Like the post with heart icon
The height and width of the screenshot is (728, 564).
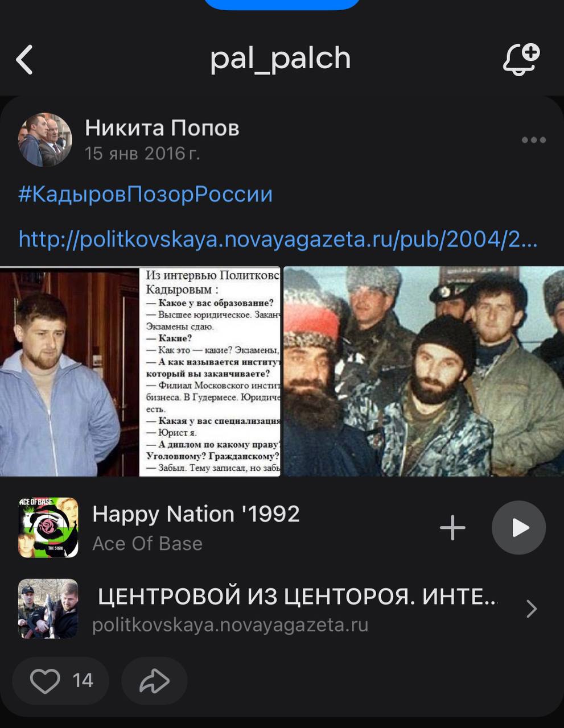pyautogui.click(x=61, y=681)
